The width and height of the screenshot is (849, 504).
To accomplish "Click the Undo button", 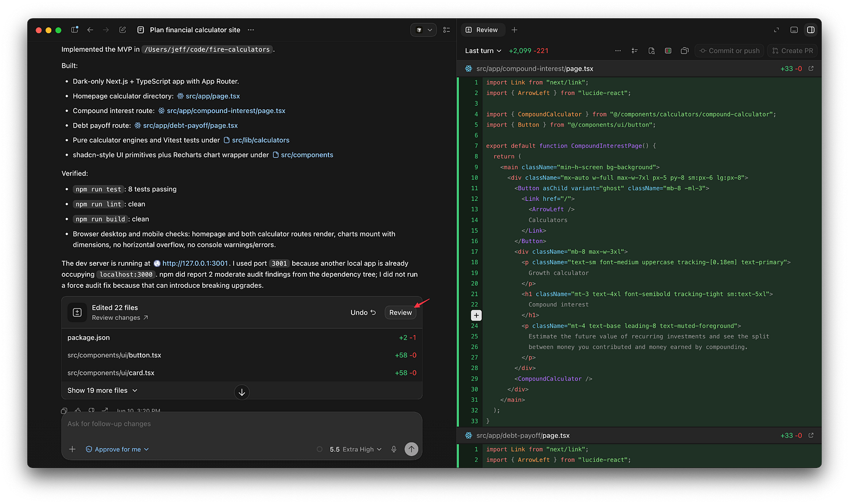I will click(363, 312).
